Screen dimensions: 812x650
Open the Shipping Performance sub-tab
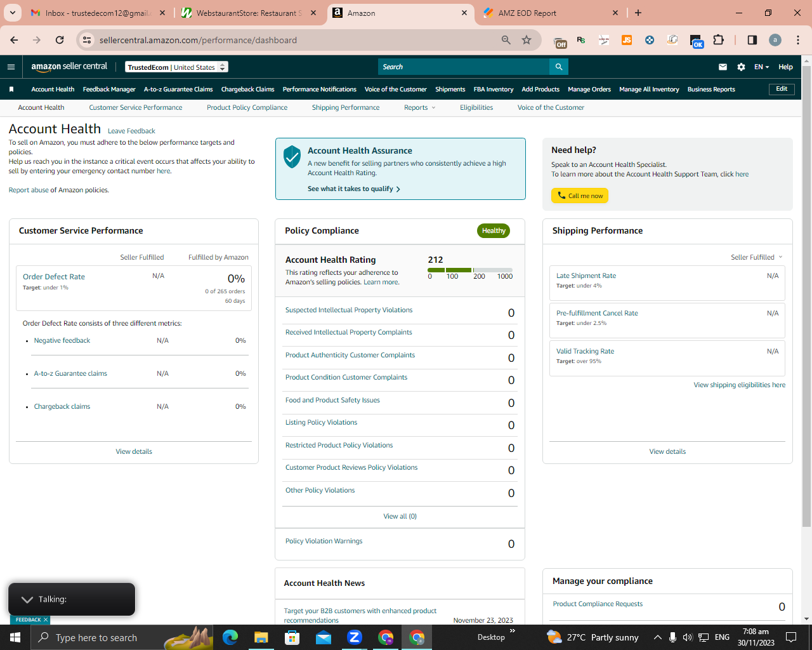point(346,108)
